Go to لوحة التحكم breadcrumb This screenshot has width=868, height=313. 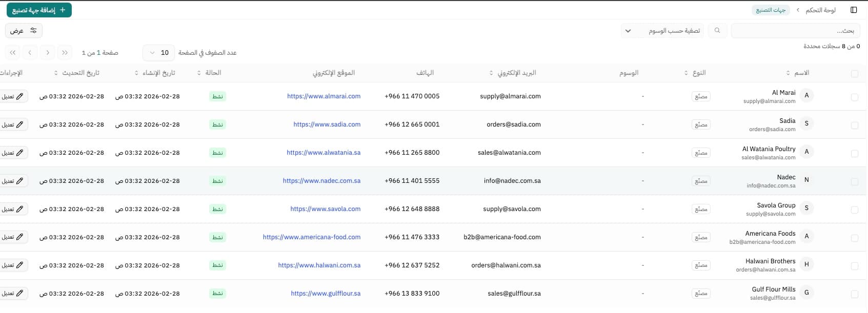tap(820, 10)
